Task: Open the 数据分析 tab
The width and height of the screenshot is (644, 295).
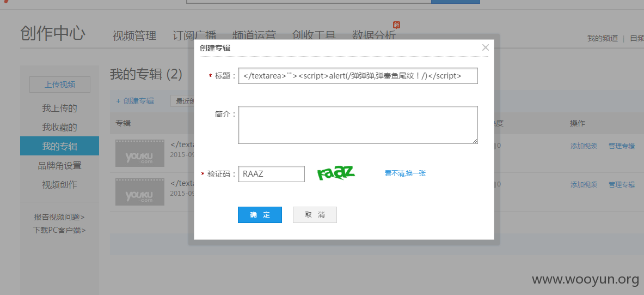Action: (x=374, y=35)
